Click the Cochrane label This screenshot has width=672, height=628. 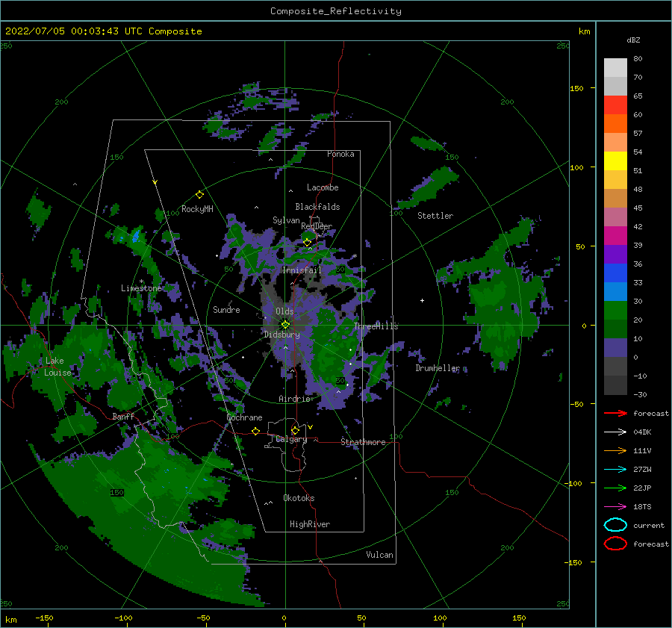pos(244,417)
